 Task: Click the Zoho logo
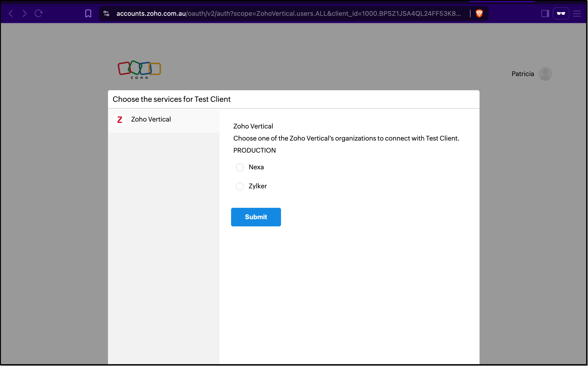click(139, 70)
